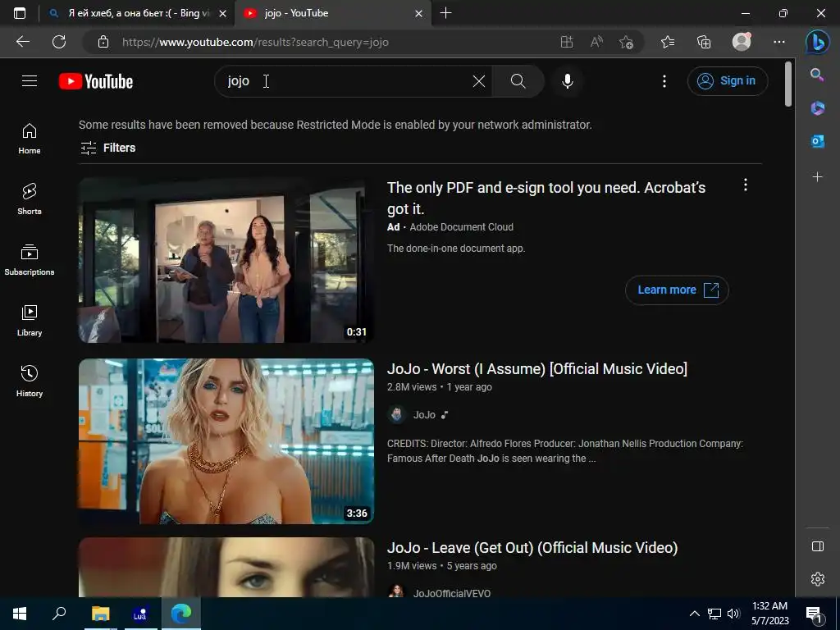The height and width of the screenshot is (630, 840).
Task: Open the Windows Start menu
Action: pos(20,614)
